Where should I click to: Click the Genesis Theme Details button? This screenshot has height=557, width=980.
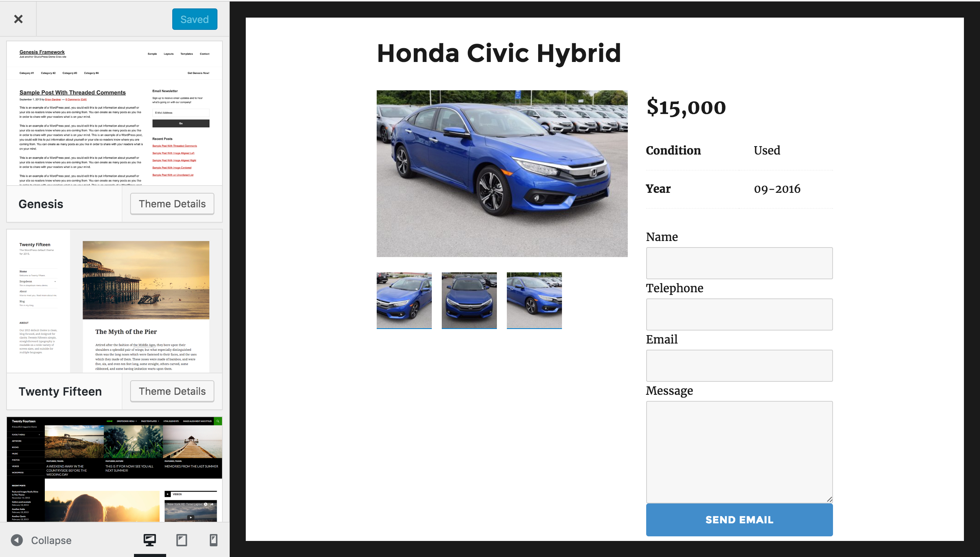click(172, 204)
